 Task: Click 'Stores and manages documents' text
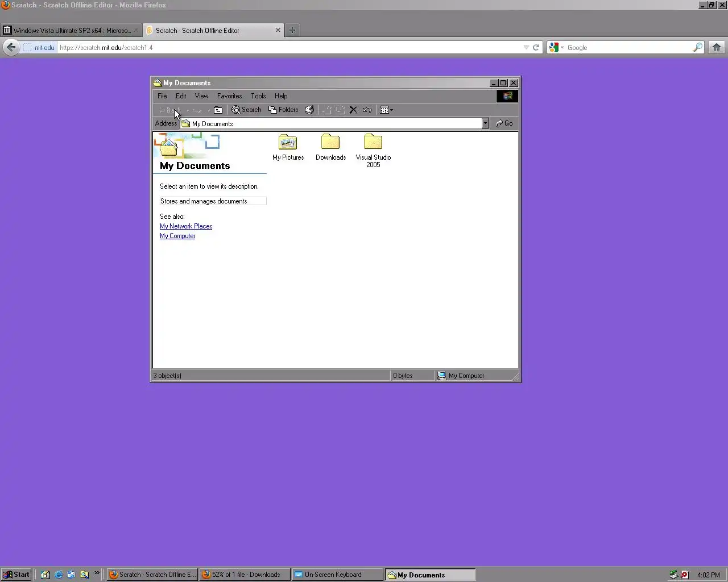204,201
